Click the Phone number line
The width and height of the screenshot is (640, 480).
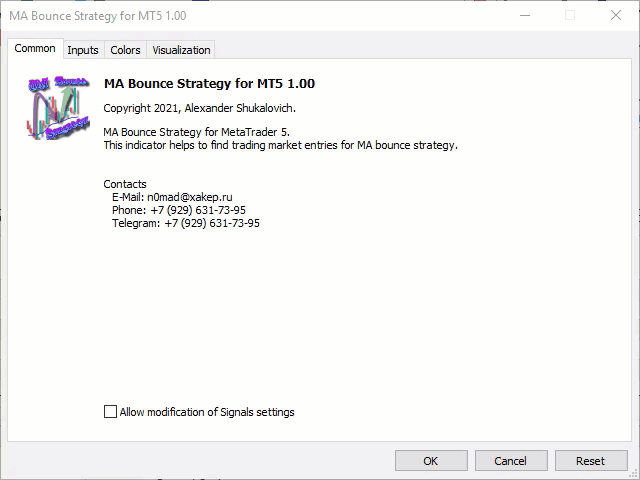tap(179, 210)
